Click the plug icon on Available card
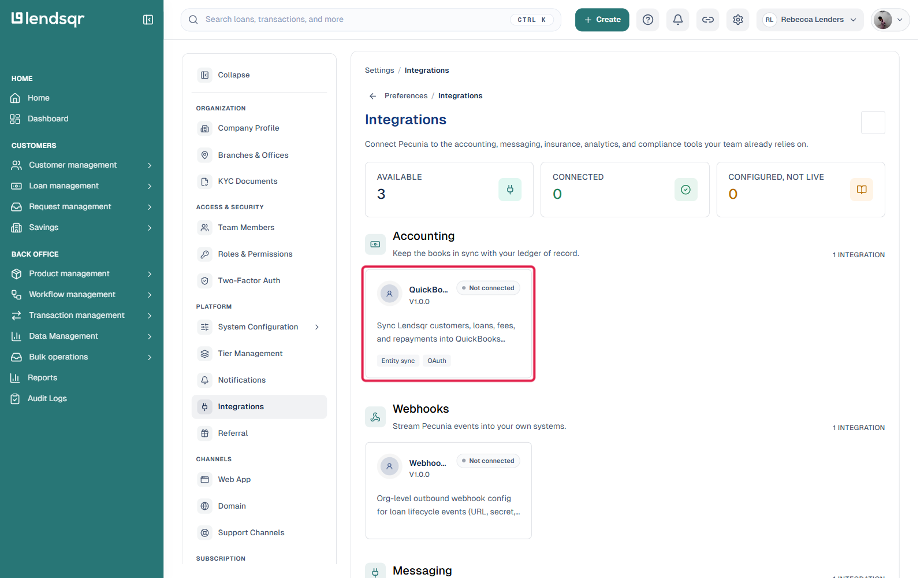Image resolution: width=924 pixels, height=578 pixels. (x=510, y=190)
